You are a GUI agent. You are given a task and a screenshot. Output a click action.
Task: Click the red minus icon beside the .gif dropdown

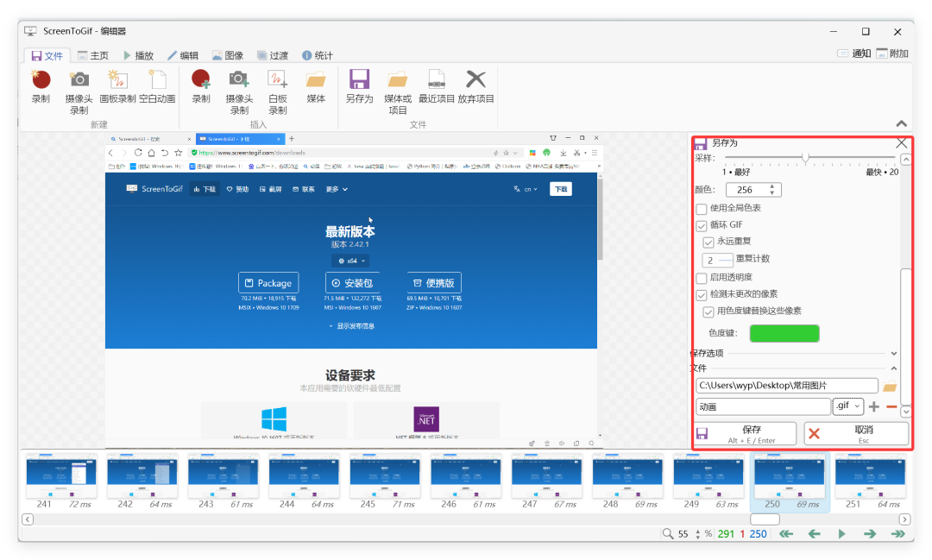click(x=891, y=406)
